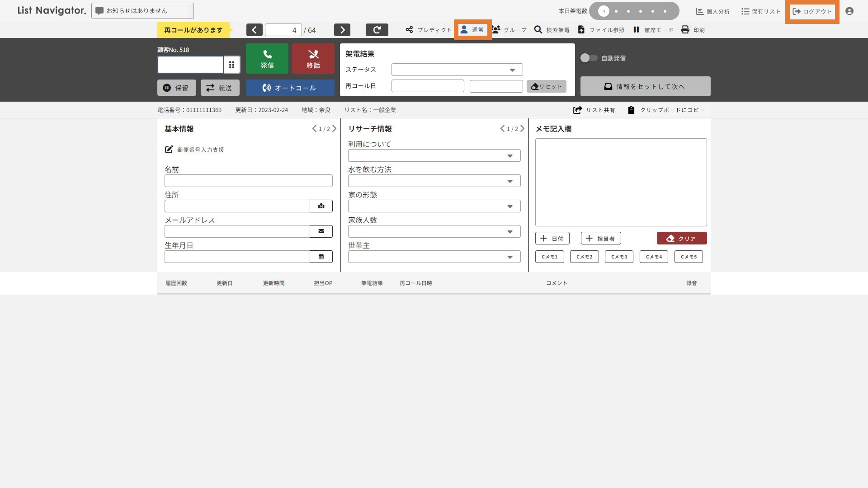Expand the 家族人数 dropdown
The image size is (868, 488).
pyautogui.click(x=434, y=231)
